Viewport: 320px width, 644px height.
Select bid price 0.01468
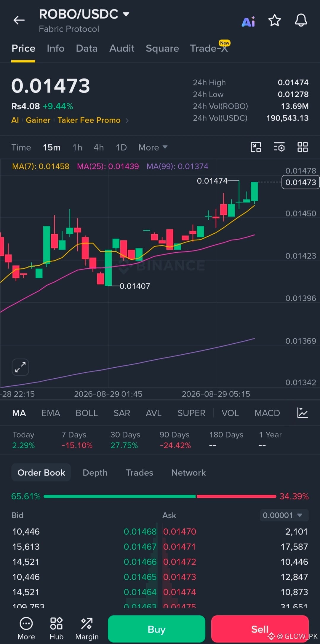pyautogui.click(x=140, y=532)
